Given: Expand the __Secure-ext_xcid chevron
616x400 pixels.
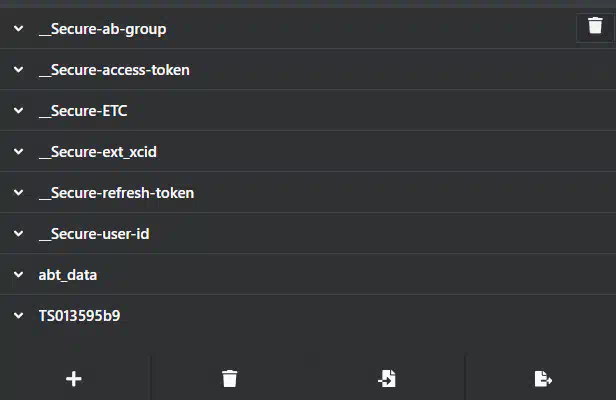Looking at the screenshot, I should pos(18,152).
